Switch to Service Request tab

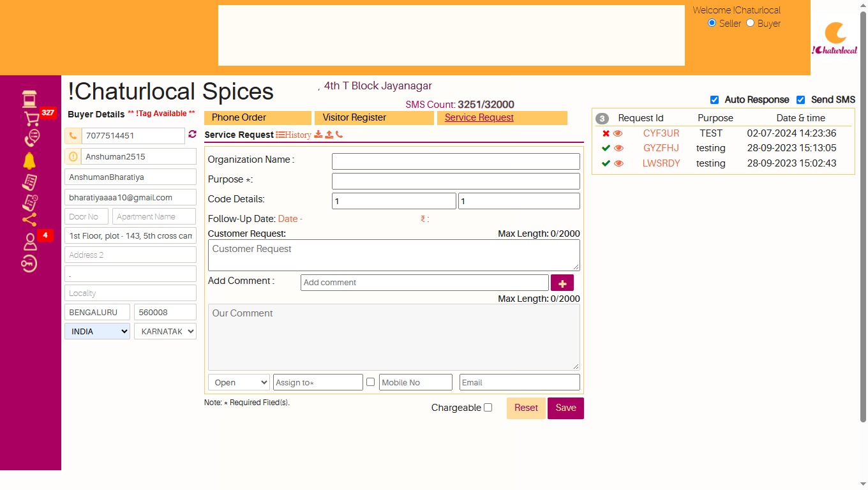coord(502,117)
